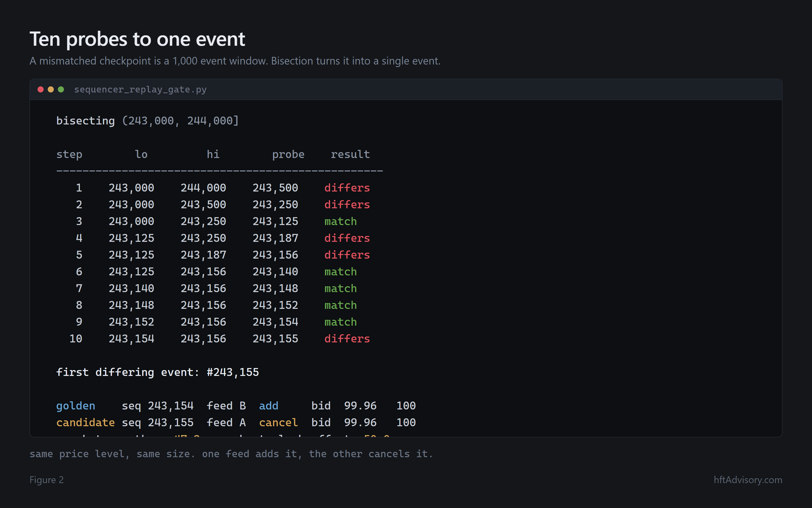Image resolution: width=812 pixels, height=508 pixels.
Task: Click the 'match' result in step 8 row
Action: 341,305
